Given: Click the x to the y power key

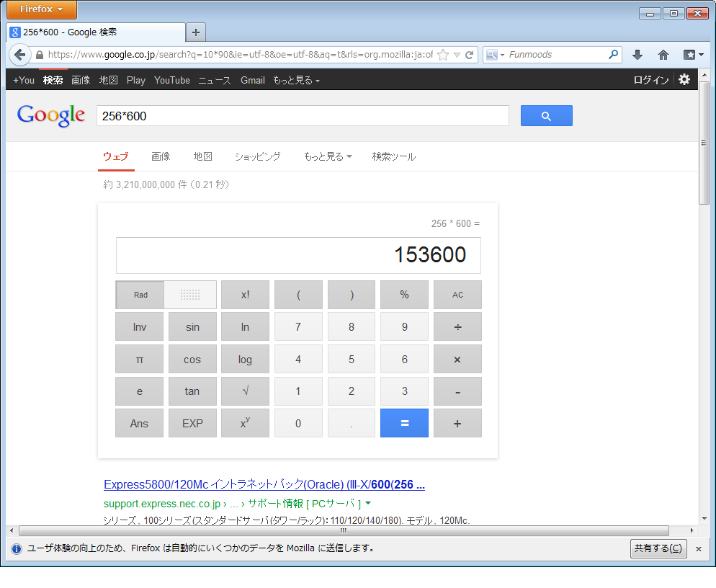Looking at the screenshot, I should pos(245,423).
